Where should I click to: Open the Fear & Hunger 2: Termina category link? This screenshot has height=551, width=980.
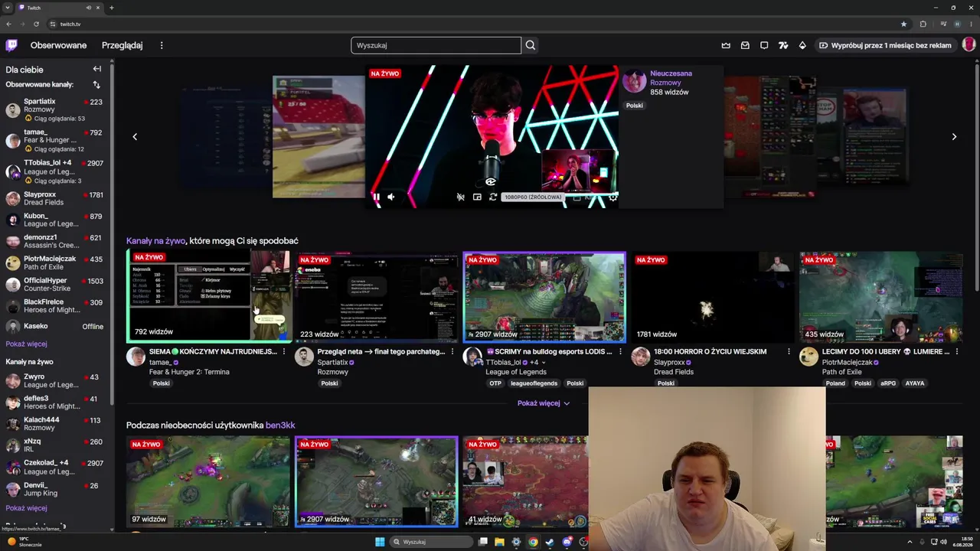(x=189, y=372)
